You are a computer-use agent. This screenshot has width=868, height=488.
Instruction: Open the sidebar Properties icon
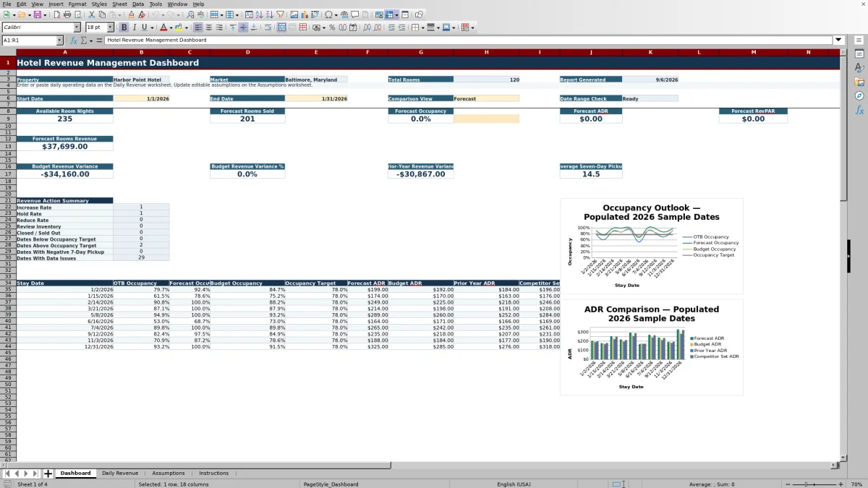tap(859, 54)
